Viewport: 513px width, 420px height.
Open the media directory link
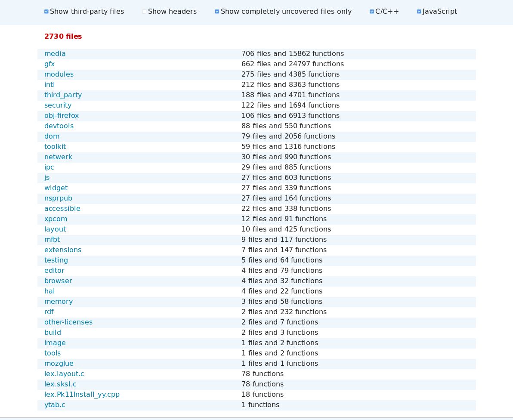tap(55, 54)
